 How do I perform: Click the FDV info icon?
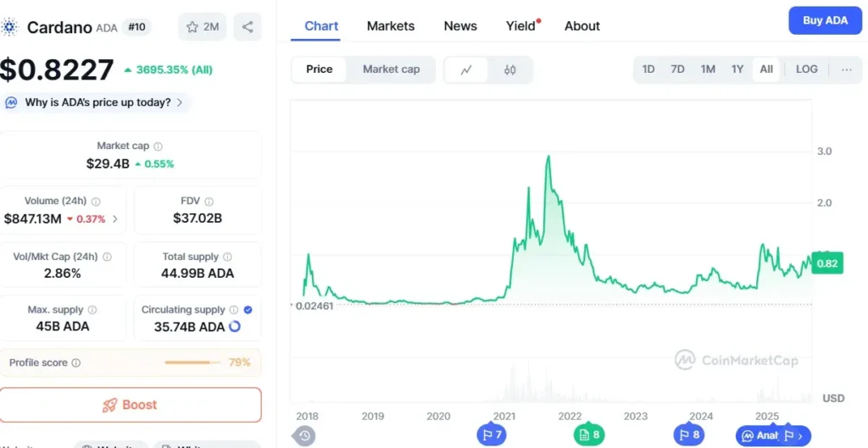pyautogui.click(x=209, y=202)
